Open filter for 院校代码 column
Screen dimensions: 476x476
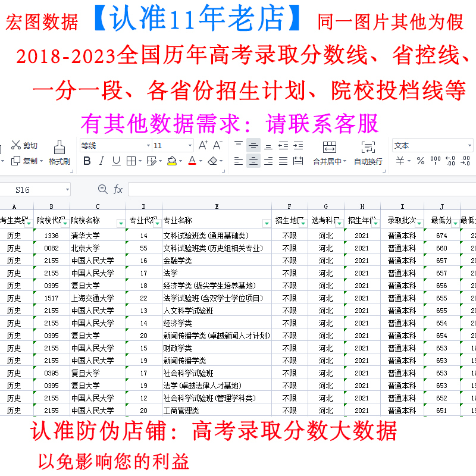coord(65,224)
